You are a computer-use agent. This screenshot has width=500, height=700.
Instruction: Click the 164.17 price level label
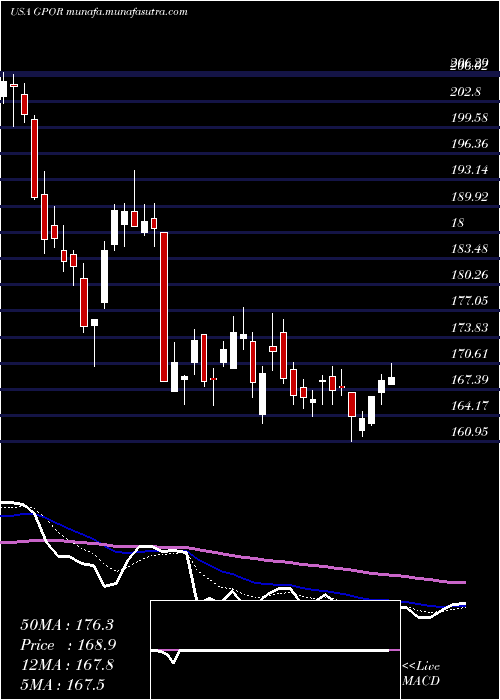point(468,406)
